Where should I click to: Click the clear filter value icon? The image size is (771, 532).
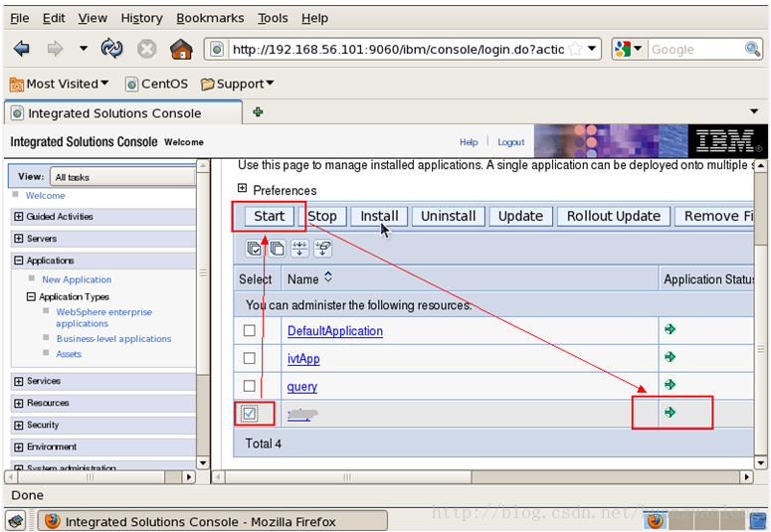322,249
